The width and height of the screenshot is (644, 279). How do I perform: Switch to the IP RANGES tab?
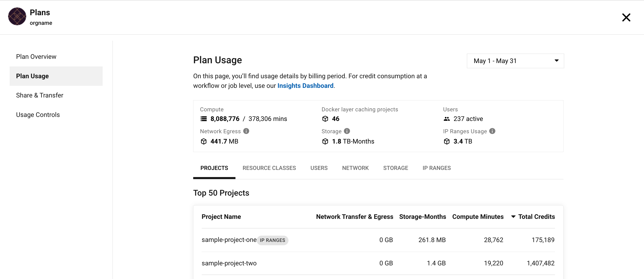436,168
